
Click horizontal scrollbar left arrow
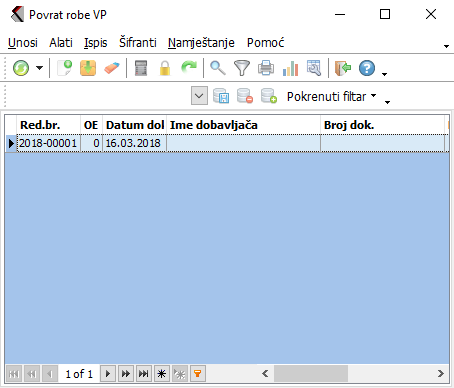265,373
